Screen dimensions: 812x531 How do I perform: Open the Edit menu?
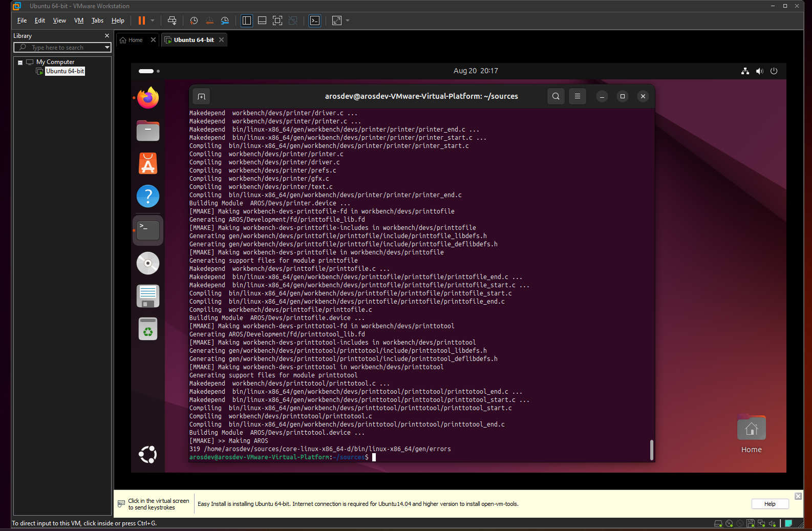coord(40,20)
